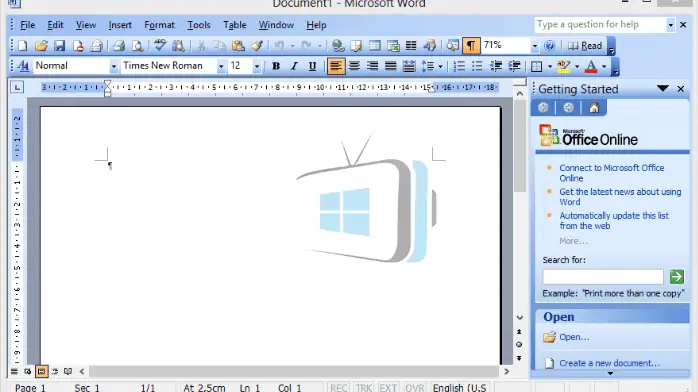The image size is (698, 392).
Task: Click the Open folder toolbar icon
Action: point(41,45)
